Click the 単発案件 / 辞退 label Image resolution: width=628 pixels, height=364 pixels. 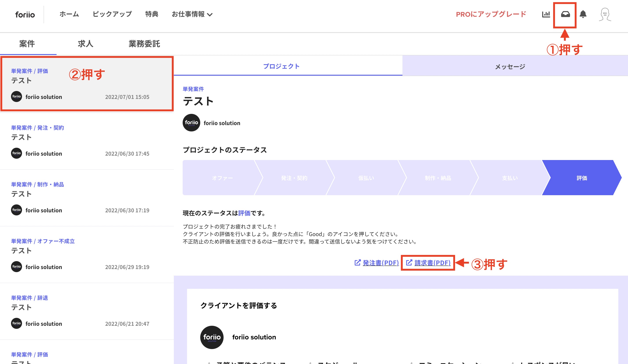(x=29, y=298)
